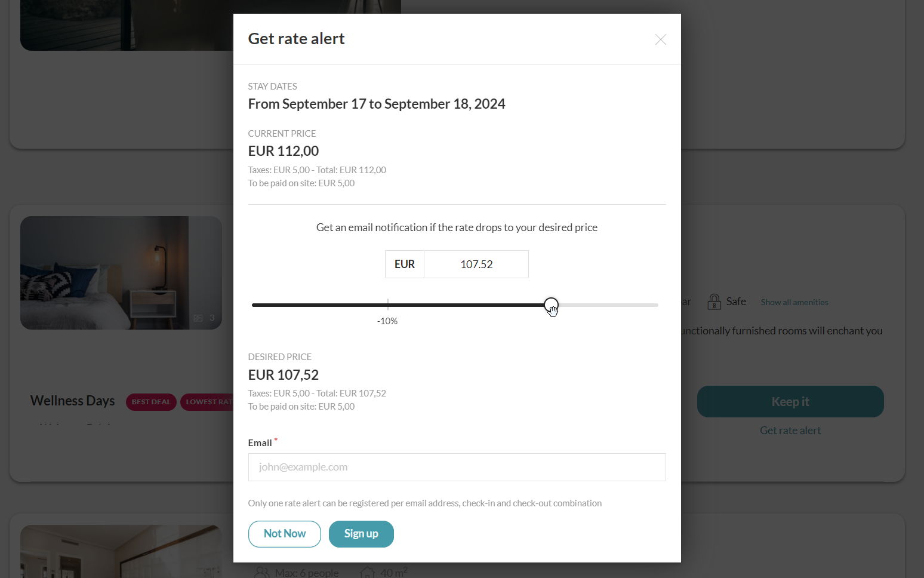The width and height of the screenshot is (924, 578).
Task: Click the BEST DEAL badge
Action: click(150, 402)
